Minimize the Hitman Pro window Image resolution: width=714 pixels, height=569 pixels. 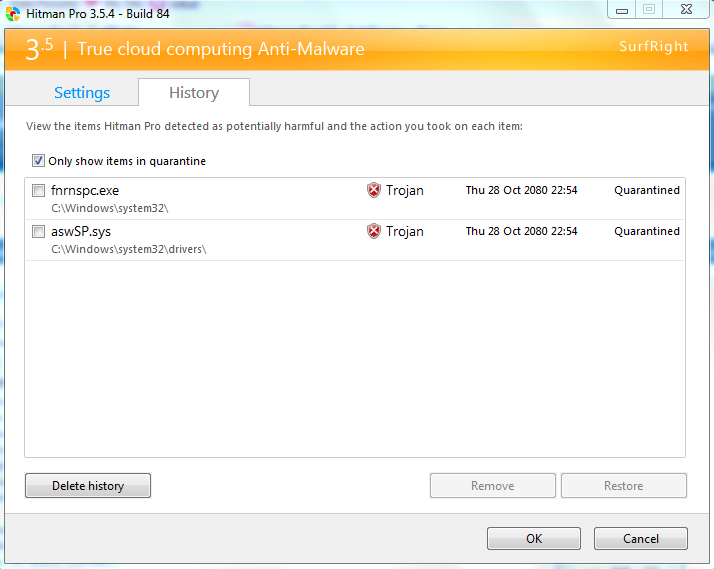tap(622, 10)
